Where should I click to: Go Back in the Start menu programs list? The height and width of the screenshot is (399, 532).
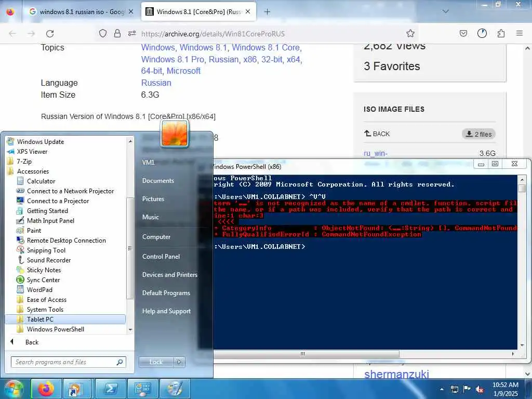(32, 342)
